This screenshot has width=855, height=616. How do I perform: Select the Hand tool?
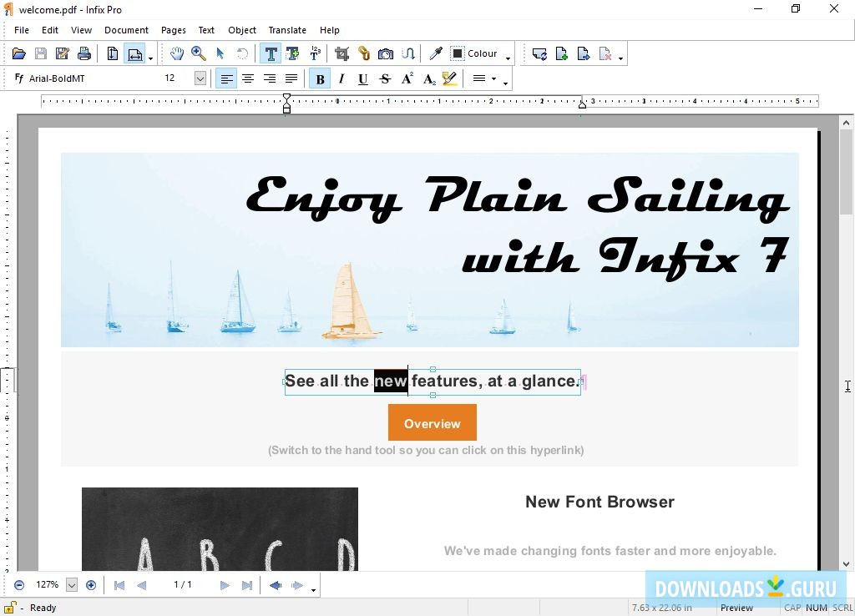click(177, 53)
